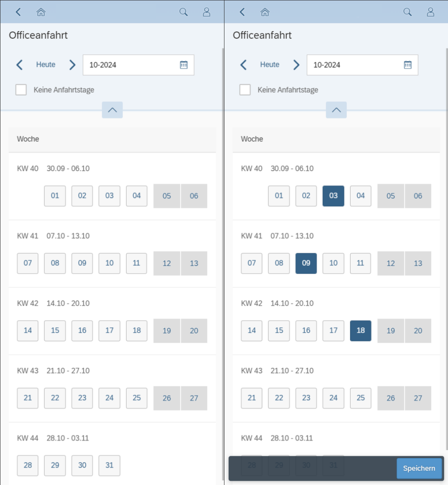Save selection with Speichern button
Image resolution: width=448 pixels, height=485 pixels.
point(419,469)
